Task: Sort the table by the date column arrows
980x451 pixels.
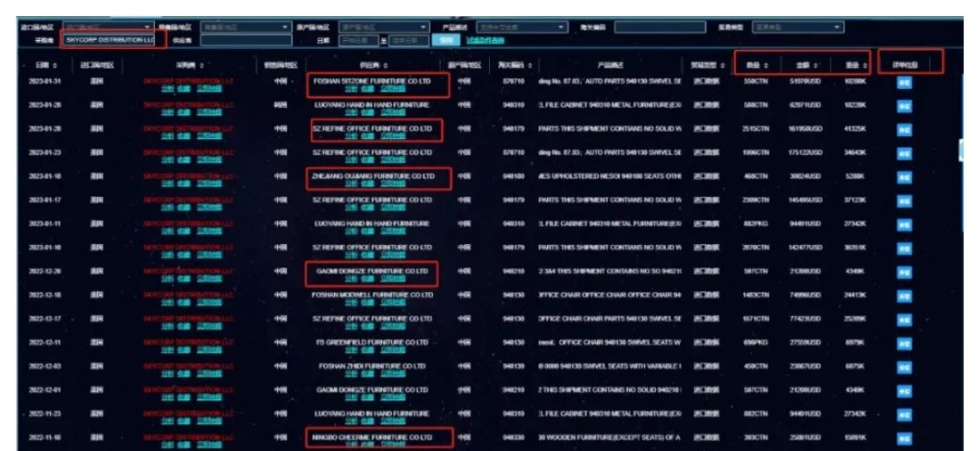Action: coord(54,65)
